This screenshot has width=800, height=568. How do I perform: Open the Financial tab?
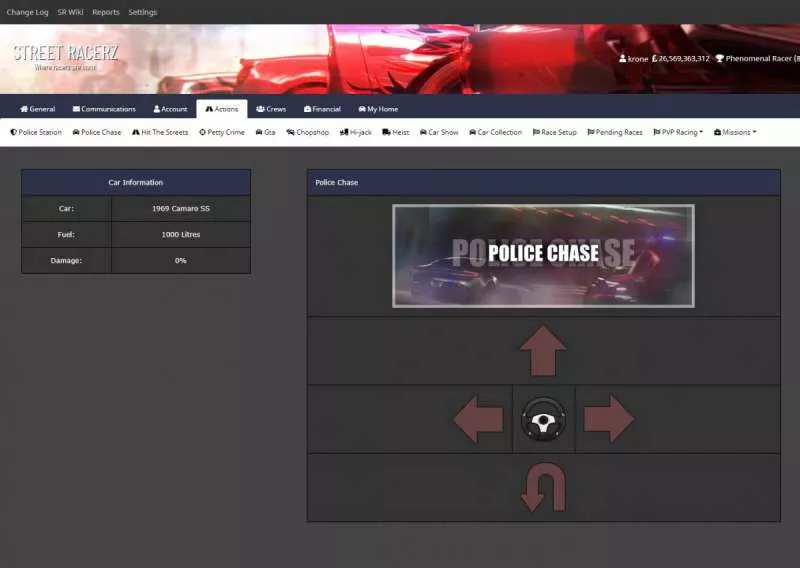(x=321, y=109)
